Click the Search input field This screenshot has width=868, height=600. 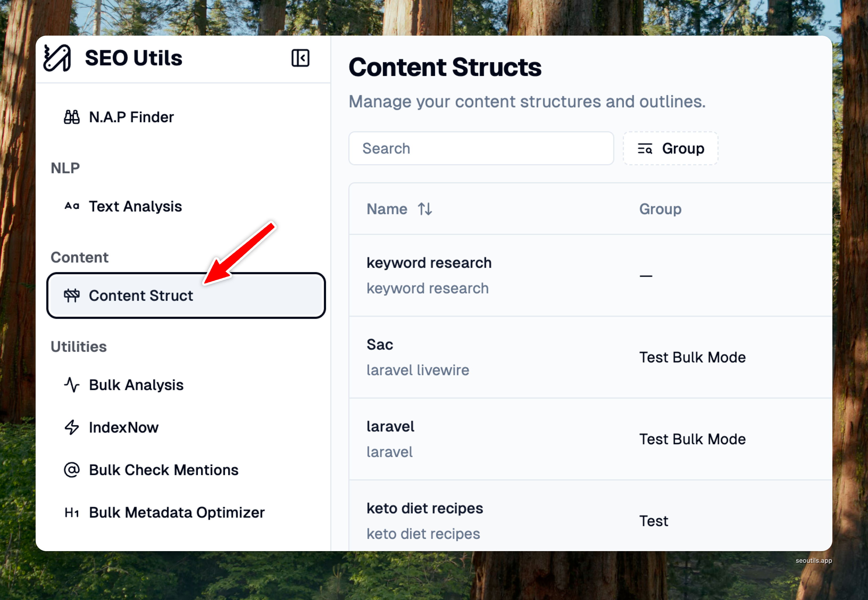[x=481, y=149]
